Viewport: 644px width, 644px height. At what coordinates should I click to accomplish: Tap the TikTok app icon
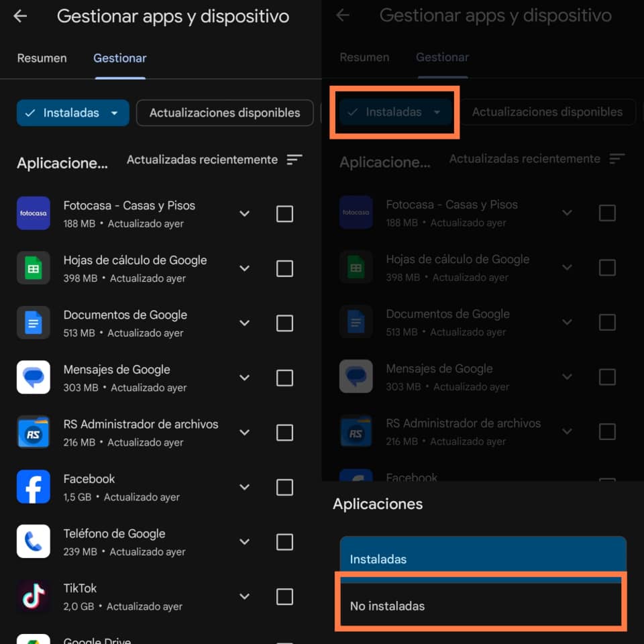click(34, 596)
